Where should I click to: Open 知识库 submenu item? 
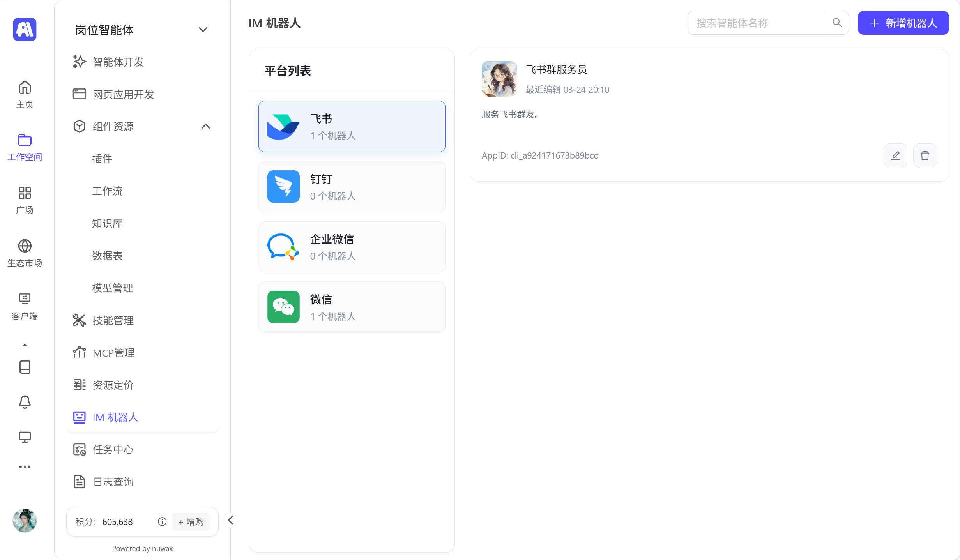[x=107, y=223]
